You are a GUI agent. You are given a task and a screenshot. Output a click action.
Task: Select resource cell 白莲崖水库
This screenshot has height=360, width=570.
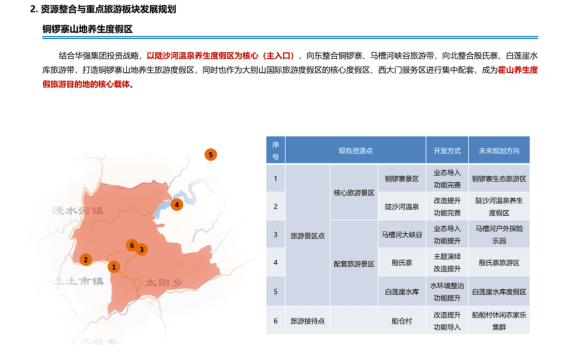click(402, 292)
